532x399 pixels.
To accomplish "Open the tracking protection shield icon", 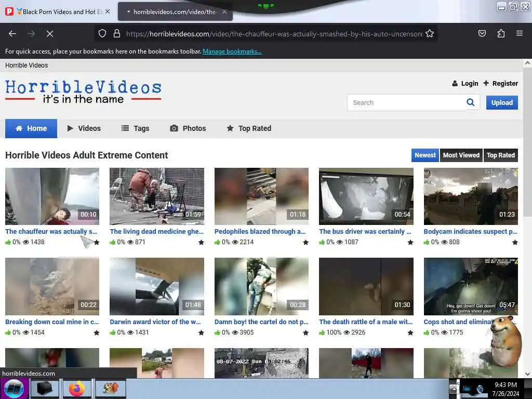I will [102, 34].
